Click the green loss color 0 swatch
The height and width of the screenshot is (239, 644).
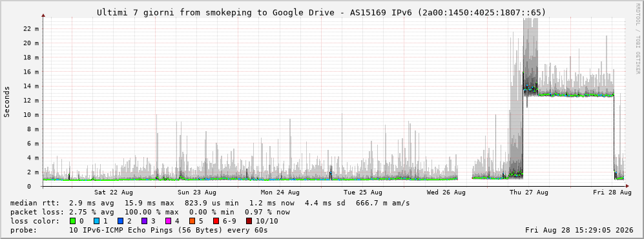coord(73,221)
